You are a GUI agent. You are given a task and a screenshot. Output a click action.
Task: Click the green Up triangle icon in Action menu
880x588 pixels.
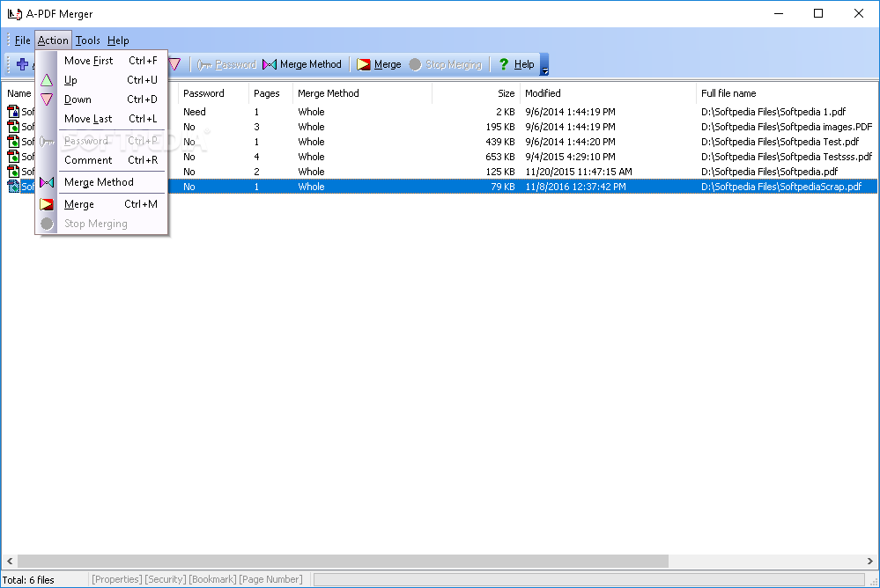47,80
